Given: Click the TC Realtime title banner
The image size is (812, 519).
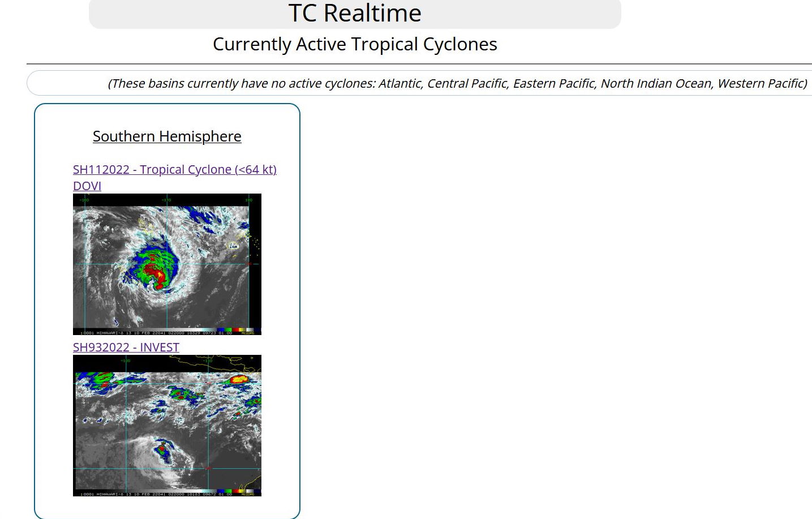Looking at the screenshot, I should pos(355,13).
